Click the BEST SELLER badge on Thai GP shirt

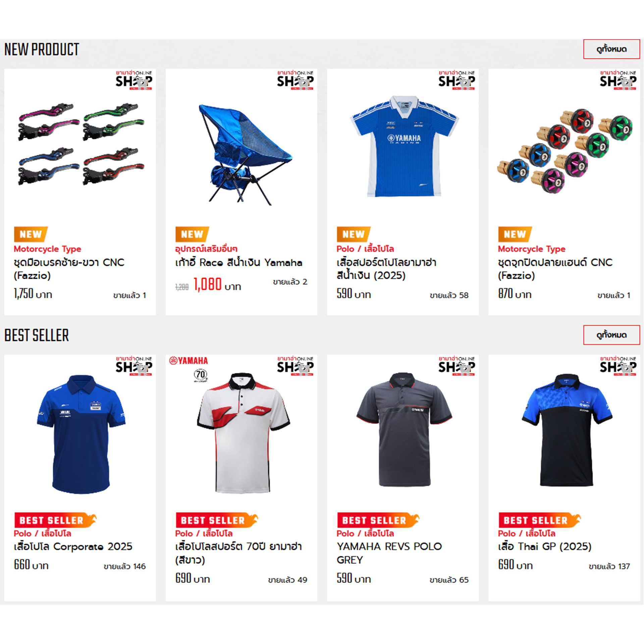[539, 520]
